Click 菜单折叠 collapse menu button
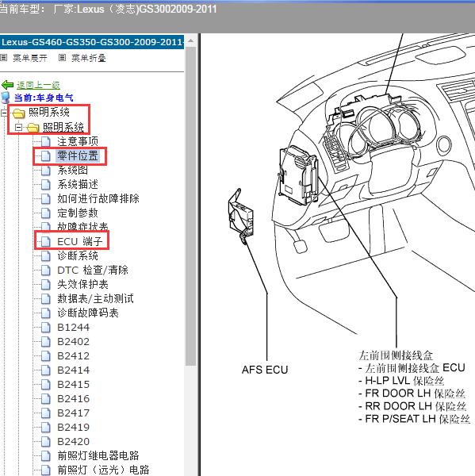Viewport: 475px width, 476px height. [89, 58]
